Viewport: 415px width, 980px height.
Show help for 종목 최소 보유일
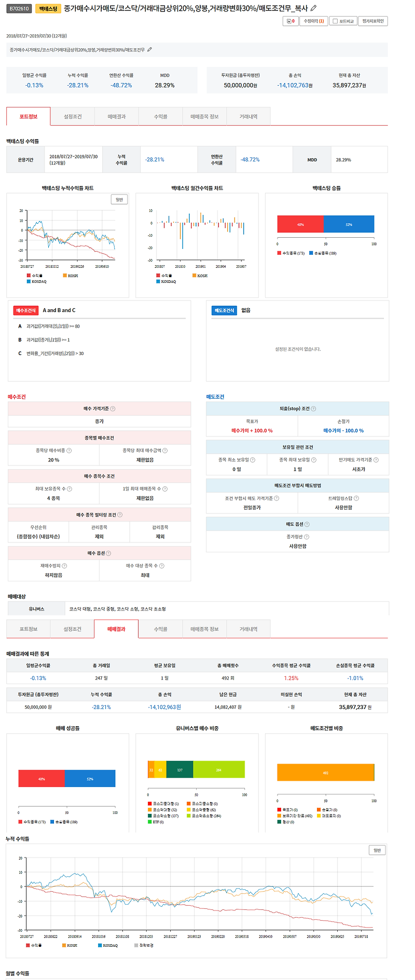point(253,460)
